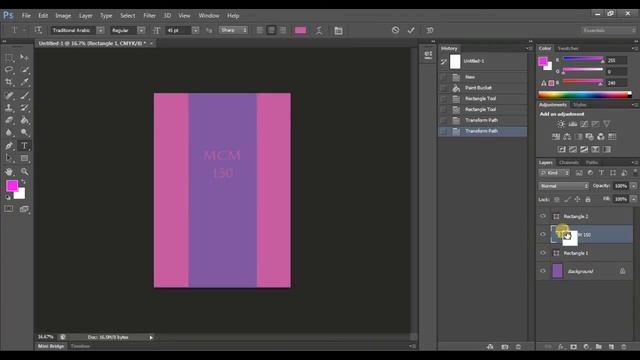640x360 pixels.
Task: Open the Mini Bridge panel tab
Action: point(51,346)
